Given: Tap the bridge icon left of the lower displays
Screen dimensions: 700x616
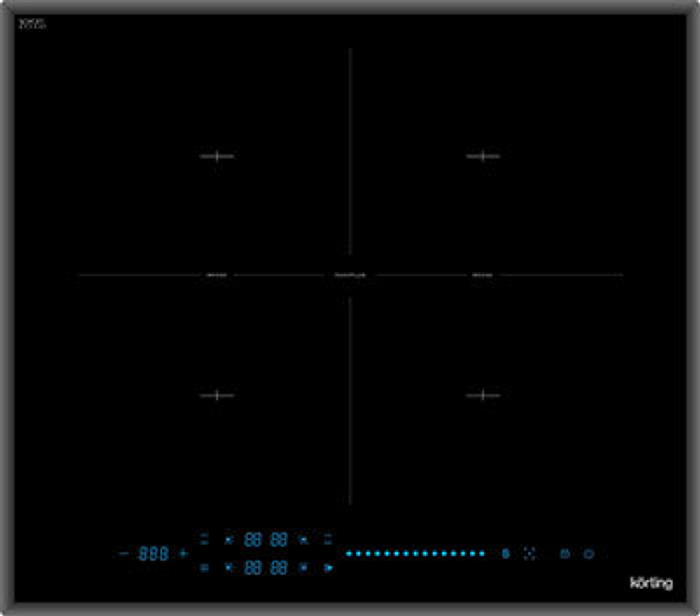Looking at the screenshot, I should pos(204,568).
